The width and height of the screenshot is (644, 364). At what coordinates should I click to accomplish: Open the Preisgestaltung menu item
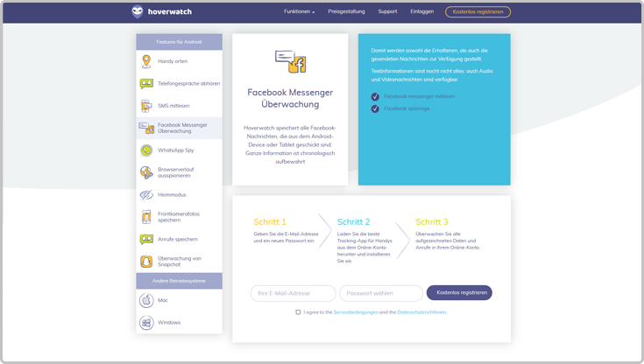coord(346,12)
